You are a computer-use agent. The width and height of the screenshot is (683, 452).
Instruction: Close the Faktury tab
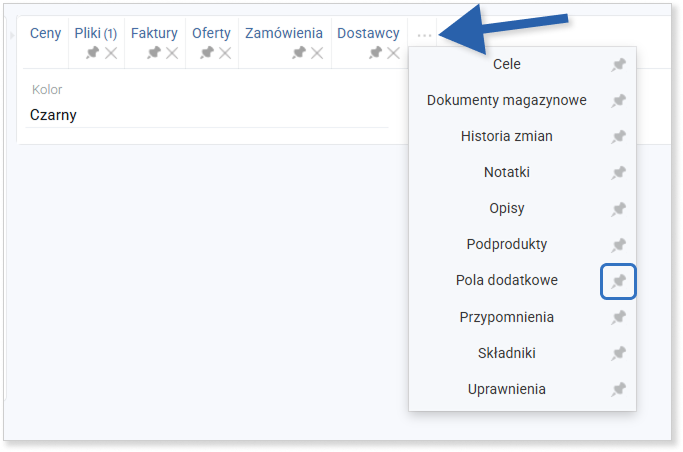tap(172, 53)
